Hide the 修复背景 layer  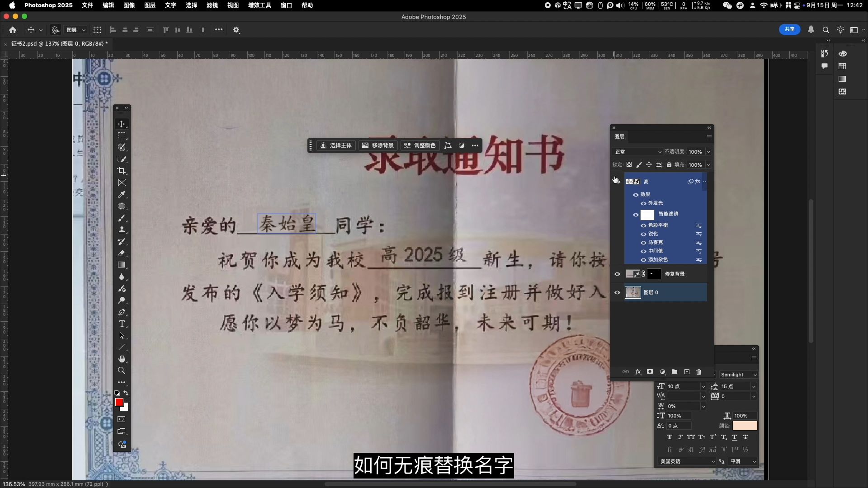point(617,274)
